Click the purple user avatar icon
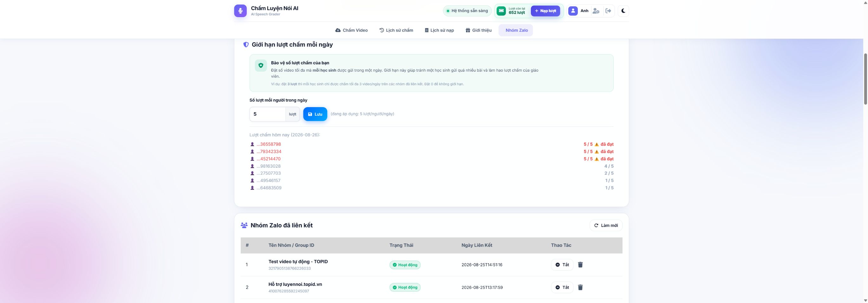868x303 pixels. coord(573,11)
